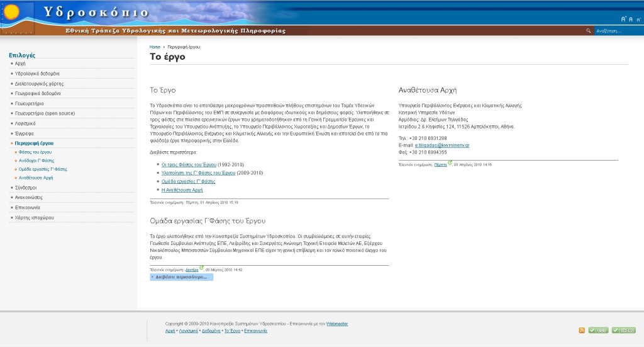The image size is (644, 347).
Task: Select Γεωευρετήριο in the sidebar
Action: coord(29,104)
